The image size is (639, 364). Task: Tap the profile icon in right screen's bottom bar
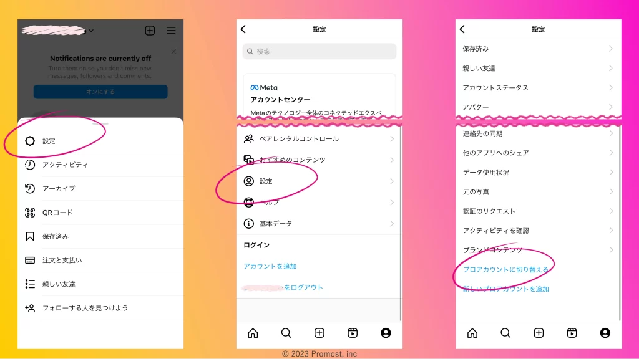605,333
